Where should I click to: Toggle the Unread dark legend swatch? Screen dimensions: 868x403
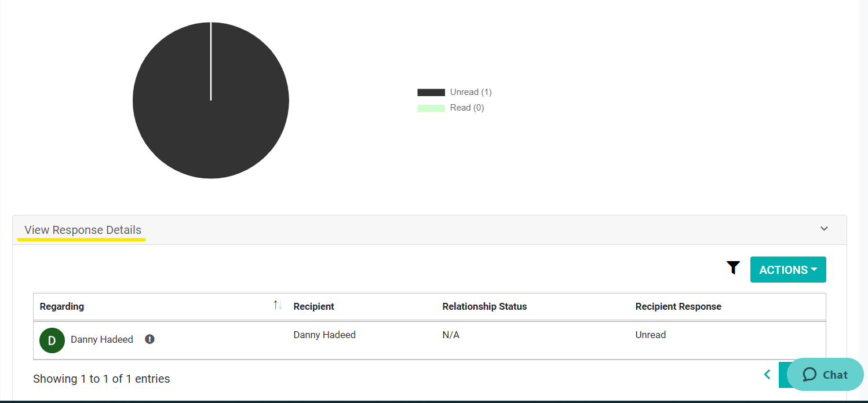431,92
